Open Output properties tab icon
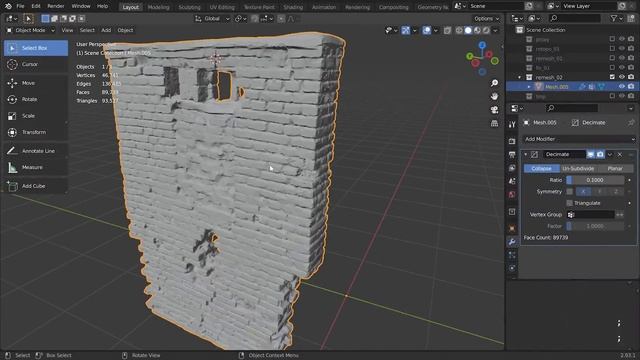 point(512,155)
